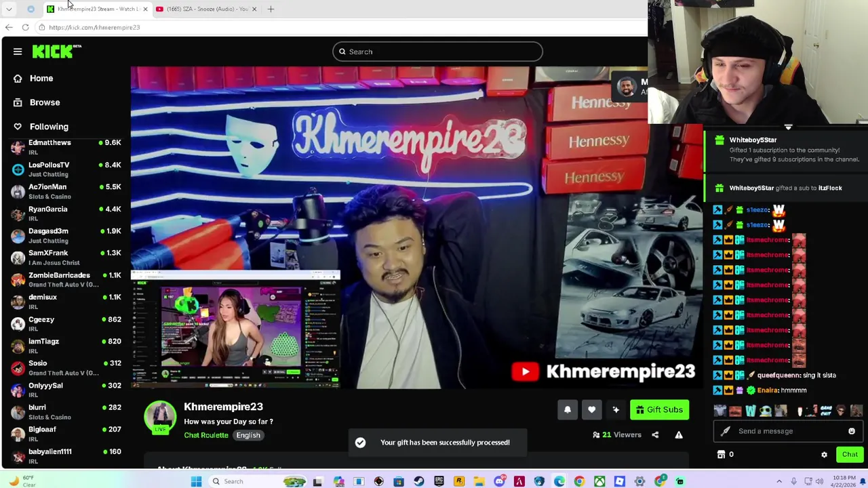
Task: Open Dasgasd3m channel in sidebar
Action: (x=66, y=235)
